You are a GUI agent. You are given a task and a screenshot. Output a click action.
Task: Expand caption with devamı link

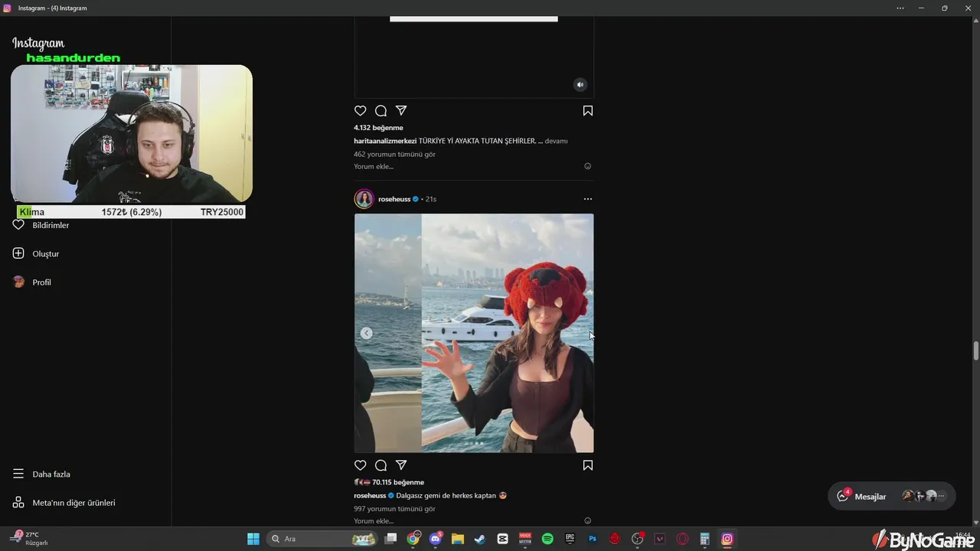(x=556, y=141)
